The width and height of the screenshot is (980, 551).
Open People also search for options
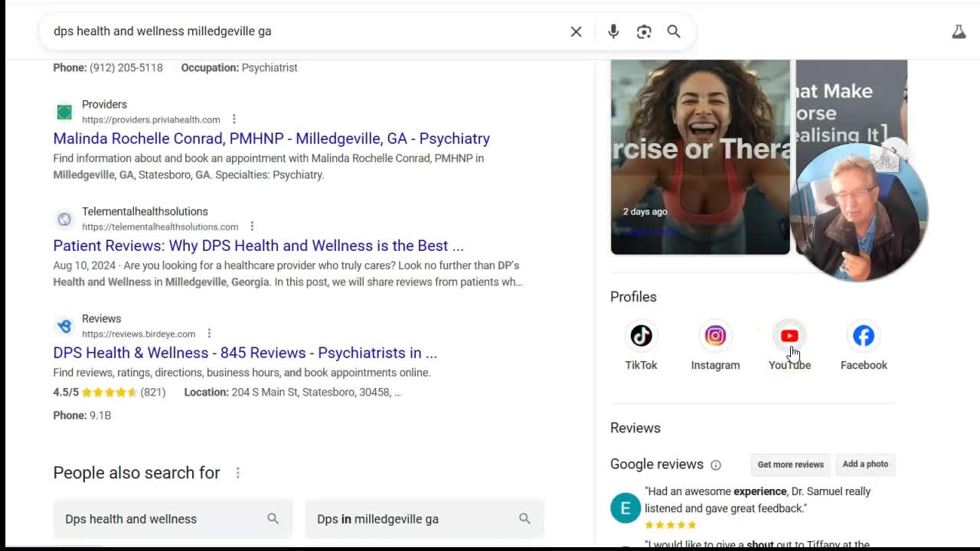[x=238, y=473]
